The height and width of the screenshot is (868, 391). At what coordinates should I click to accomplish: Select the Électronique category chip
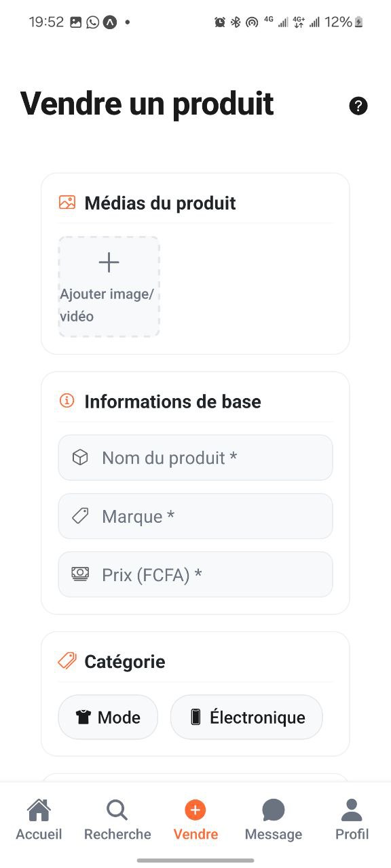click(x=246, y=717)
